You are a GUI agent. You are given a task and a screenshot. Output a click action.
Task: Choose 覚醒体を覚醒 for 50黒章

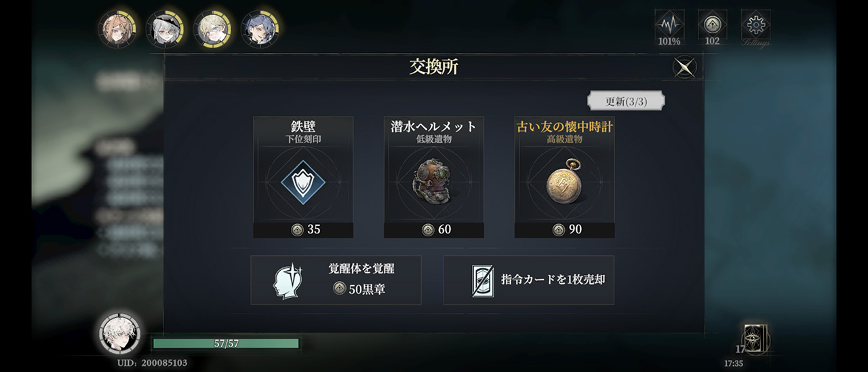point(336,280)
